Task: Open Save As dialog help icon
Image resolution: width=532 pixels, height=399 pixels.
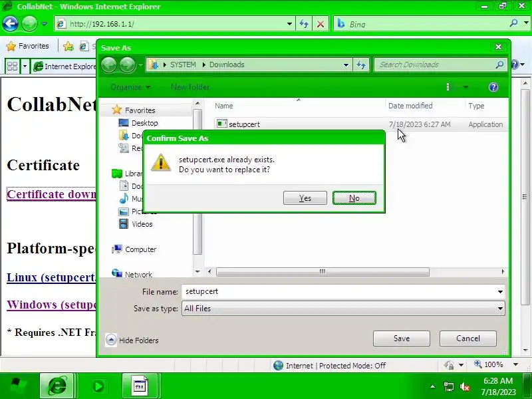Action: [493, 87]
